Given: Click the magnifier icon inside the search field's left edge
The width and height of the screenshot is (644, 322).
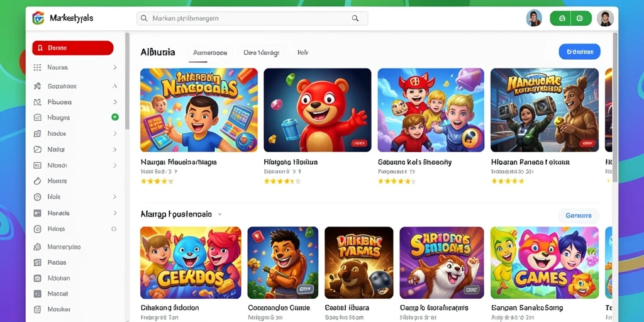Looking at the screenshot, I should pos(144,18).
